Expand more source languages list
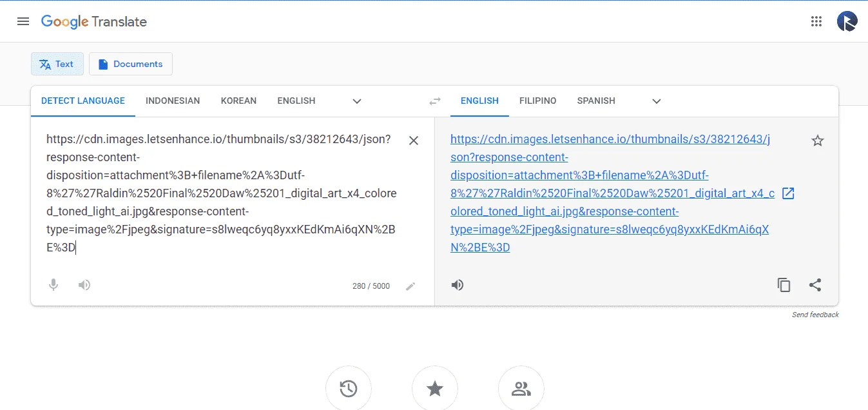868x410 pixels. click(x=357, y=101)
